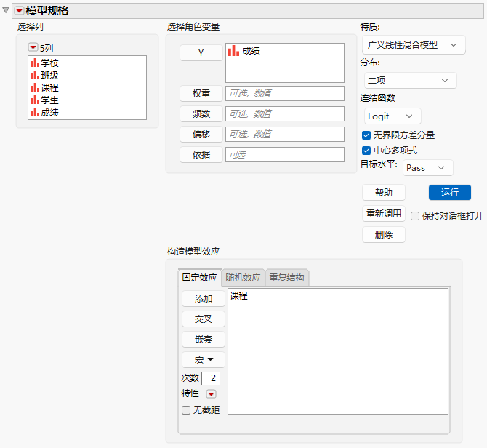The image size is (487, 448).
Task: Click the 偏移 optional numeric field
Action: click(x=285, y=135)
